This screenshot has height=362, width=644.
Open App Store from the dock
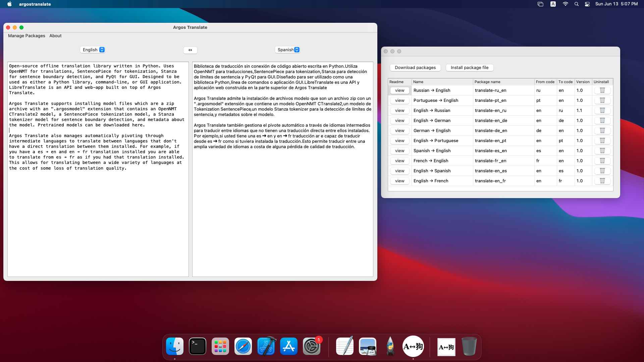[x=289, y=346]
